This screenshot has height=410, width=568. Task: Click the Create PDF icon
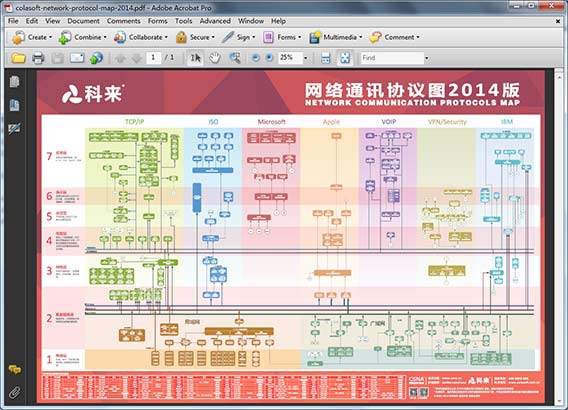[18, 37]
